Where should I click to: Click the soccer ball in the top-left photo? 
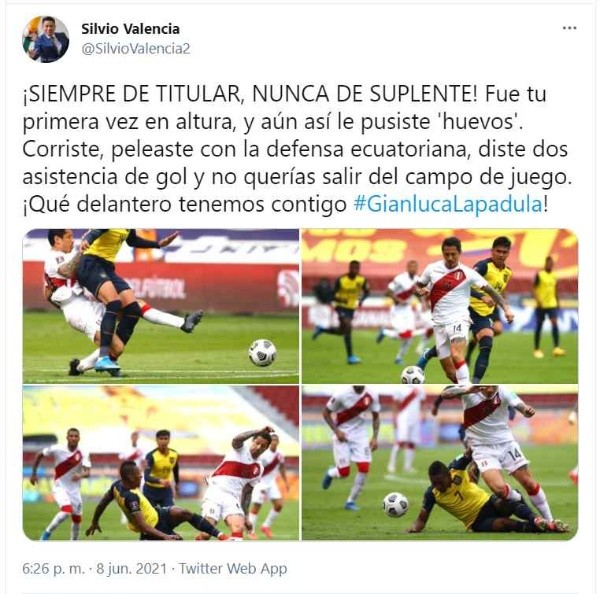click(262, 352)
